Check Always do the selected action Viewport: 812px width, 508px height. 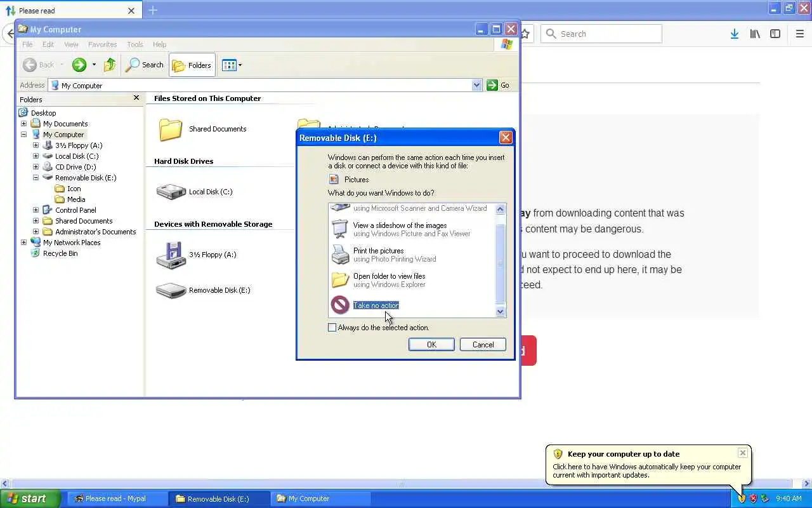[x=332, y=328]
